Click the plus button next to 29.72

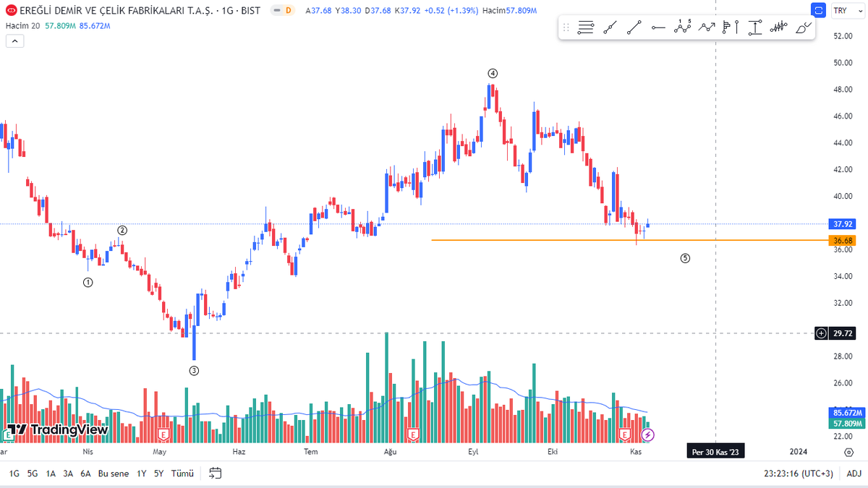point(821,333)
